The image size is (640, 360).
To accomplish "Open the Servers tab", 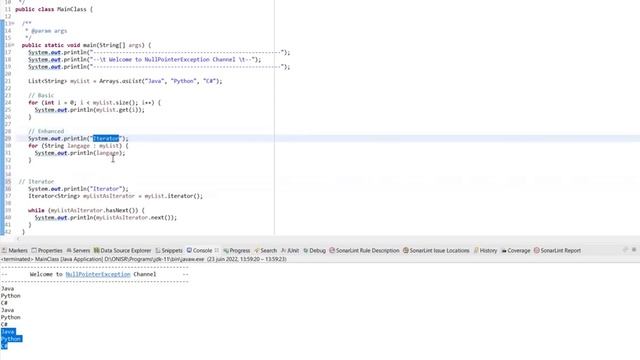I will point(78,250).
